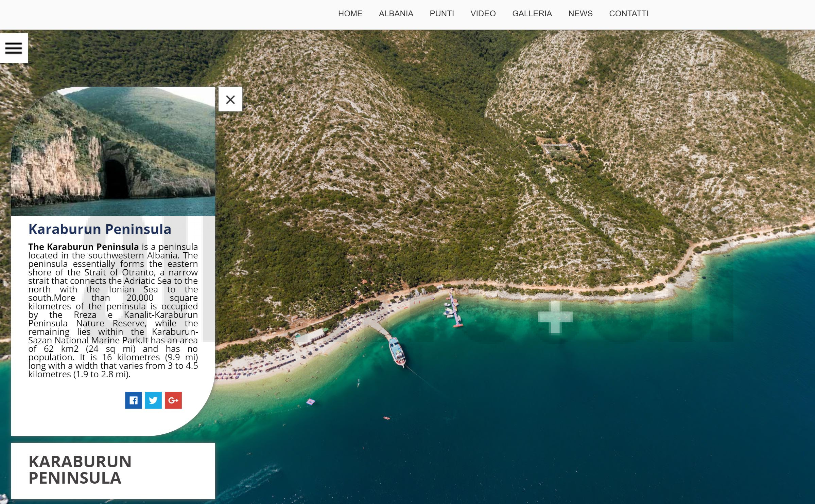Click the floating dock with small boats
The height and width of the screenshot is (504, 815).
click(454, 310)
